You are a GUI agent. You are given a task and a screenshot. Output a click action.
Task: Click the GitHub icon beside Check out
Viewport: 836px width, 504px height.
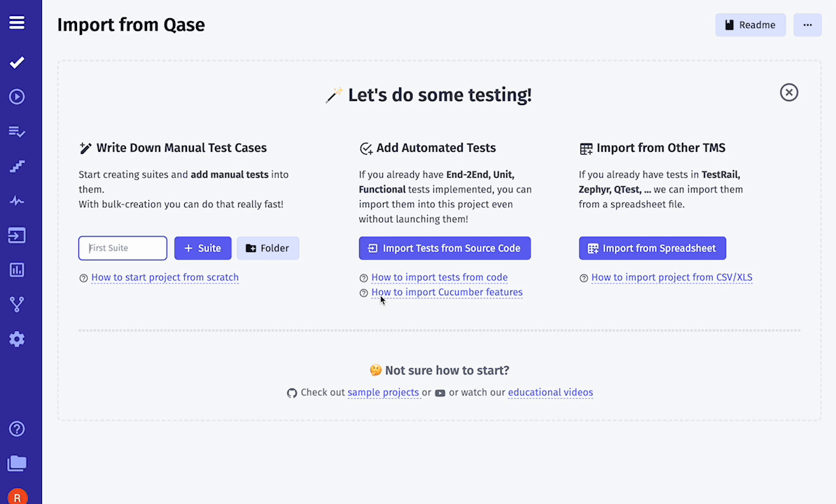tap(292, 393)
